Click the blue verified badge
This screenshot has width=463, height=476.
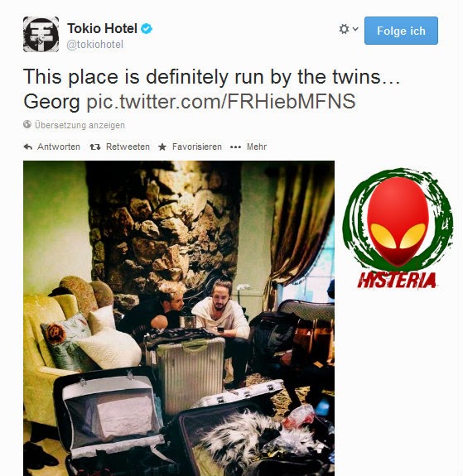pos(147,29)
